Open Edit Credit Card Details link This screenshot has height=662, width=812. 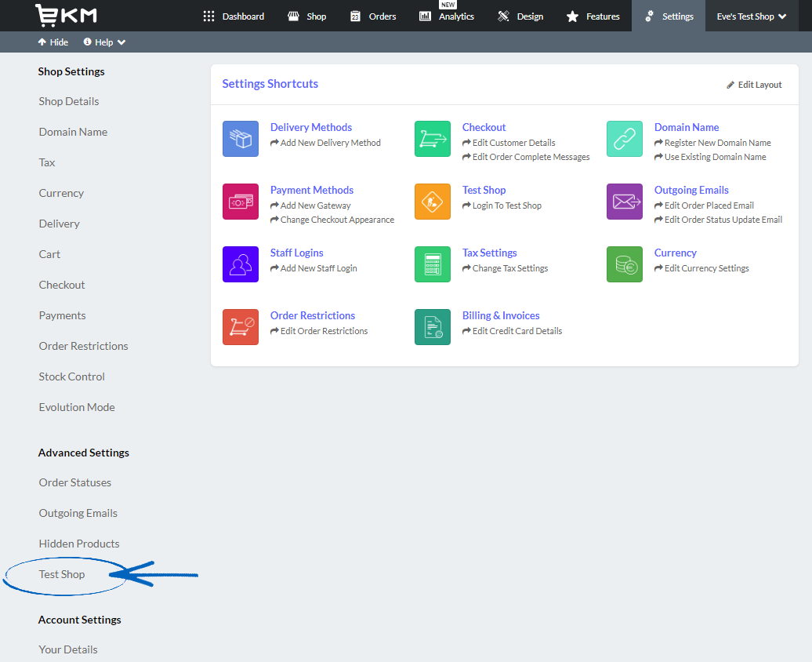512,331
